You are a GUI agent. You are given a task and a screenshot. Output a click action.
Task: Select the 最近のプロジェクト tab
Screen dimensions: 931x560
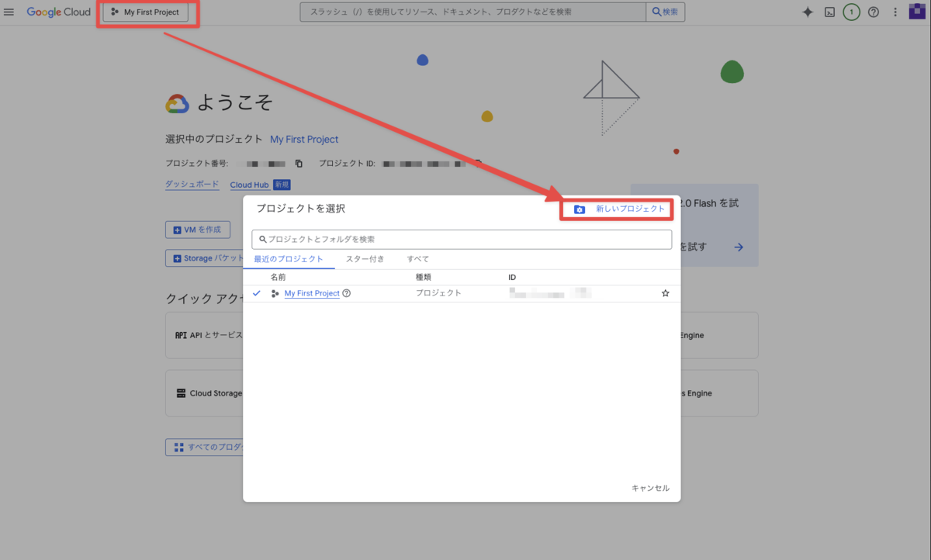pos(289,259)
